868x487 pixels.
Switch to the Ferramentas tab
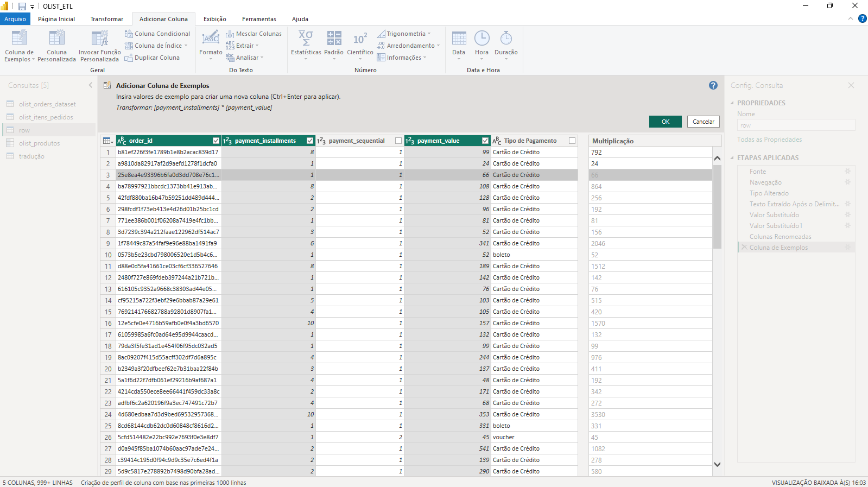259,19
